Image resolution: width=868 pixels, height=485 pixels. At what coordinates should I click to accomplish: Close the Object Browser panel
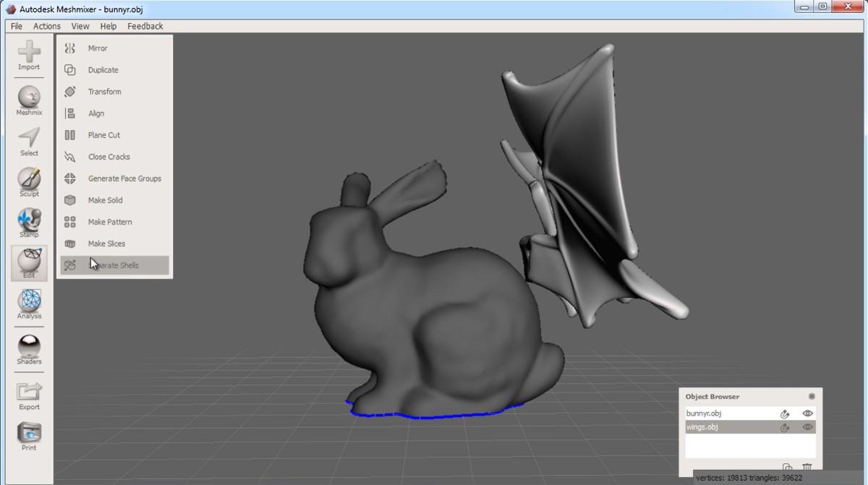[812, 396]
